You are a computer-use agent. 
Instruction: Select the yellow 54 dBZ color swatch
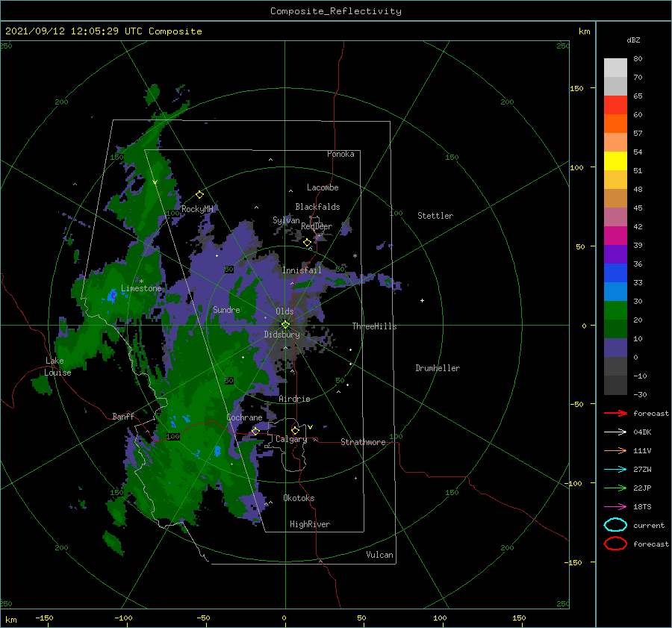click(x=615, y=161)
